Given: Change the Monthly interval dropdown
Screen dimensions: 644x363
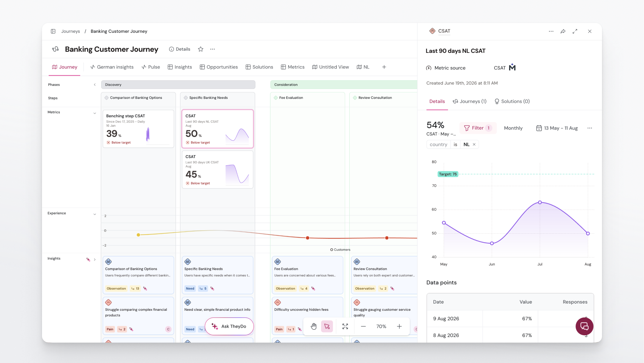Looking at the screenshot, I should (513, 128).
